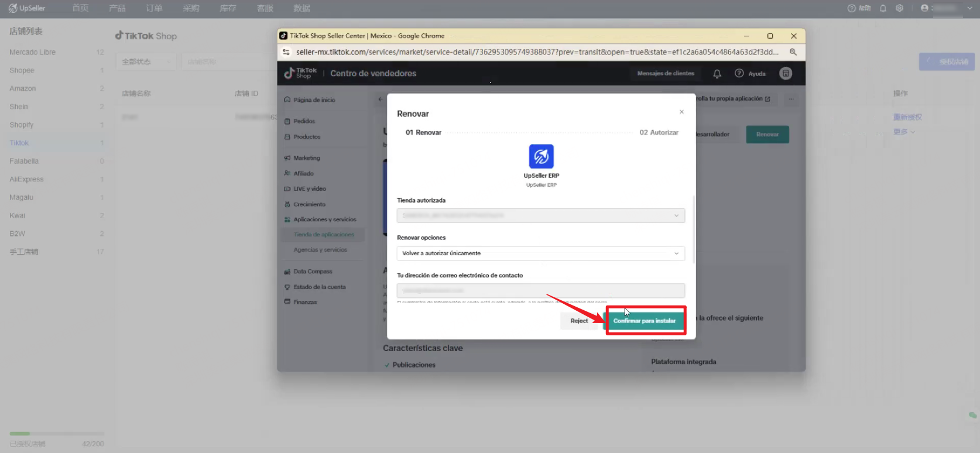Click the back arrow on service detail page
The image size is (980, 453).
click(381, 99)
